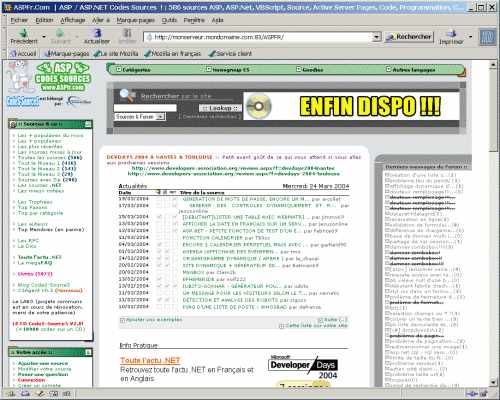Open the Imprimer options dropdown arrow
Viewport: 500px width, 400px height.
click(x=470, y=37)
